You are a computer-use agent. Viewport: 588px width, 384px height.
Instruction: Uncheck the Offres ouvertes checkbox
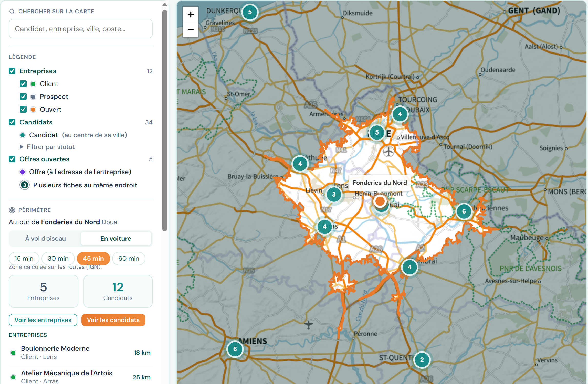pos(12,159)
